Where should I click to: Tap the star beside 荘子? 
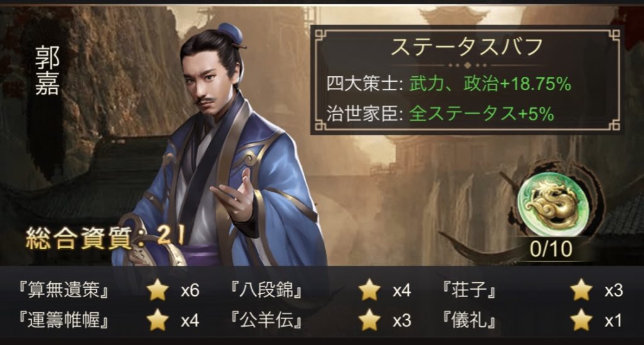581,291
